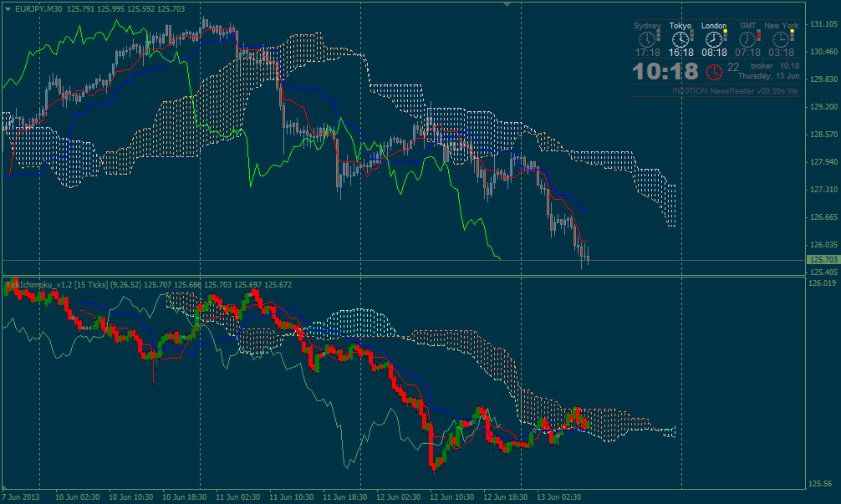Screen dimensions: 841x504
Task: Click the 12 Jun 02:30 time axis label
Action: point(398,497)
